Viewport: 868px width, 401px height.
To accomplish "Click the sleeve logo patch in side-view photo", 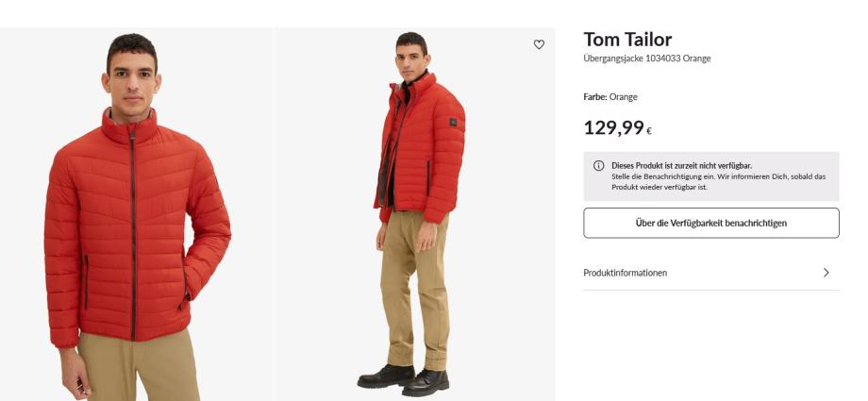I will [x=454, y=120].
